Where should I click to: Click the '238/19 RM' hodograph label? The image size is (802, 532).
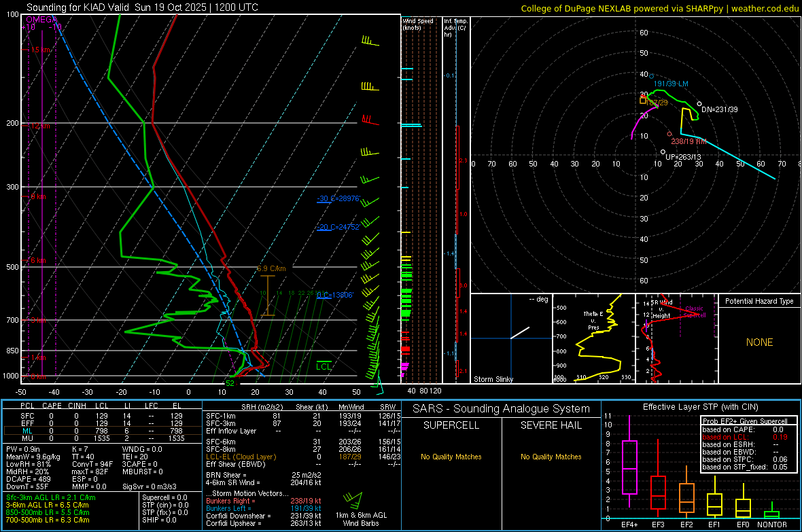[689, 141]
